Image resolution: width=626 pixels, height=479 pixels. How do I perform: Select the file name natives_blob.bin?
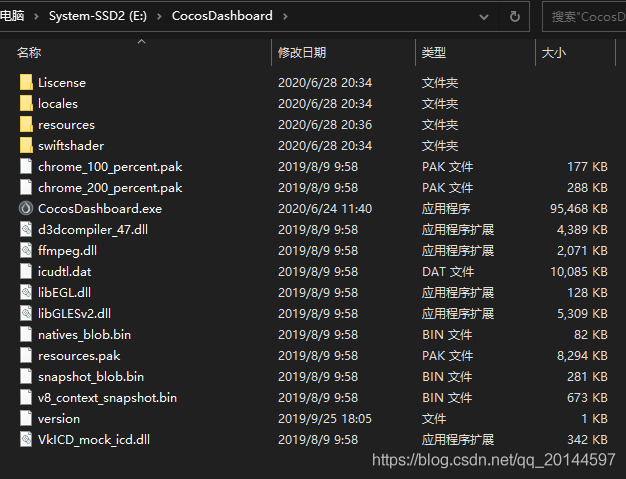click(x=84, y=335)
